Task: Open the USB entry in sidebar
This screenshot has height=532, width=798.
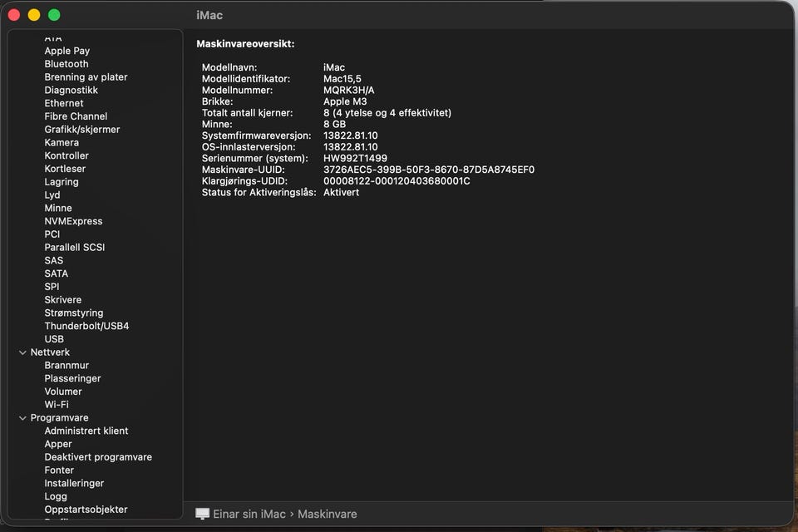Action: [54, 339]
